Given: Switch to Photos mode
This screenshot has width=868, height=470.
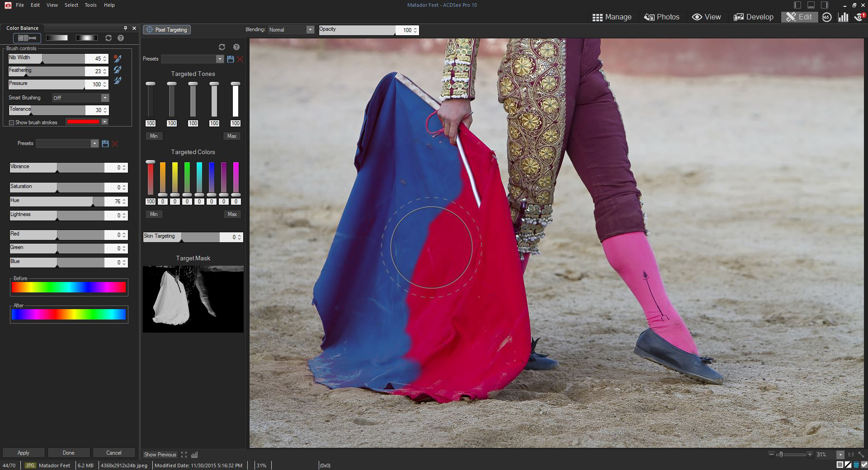Looking at the screenshot, I should pyautogui.click(x=662, y=17).
